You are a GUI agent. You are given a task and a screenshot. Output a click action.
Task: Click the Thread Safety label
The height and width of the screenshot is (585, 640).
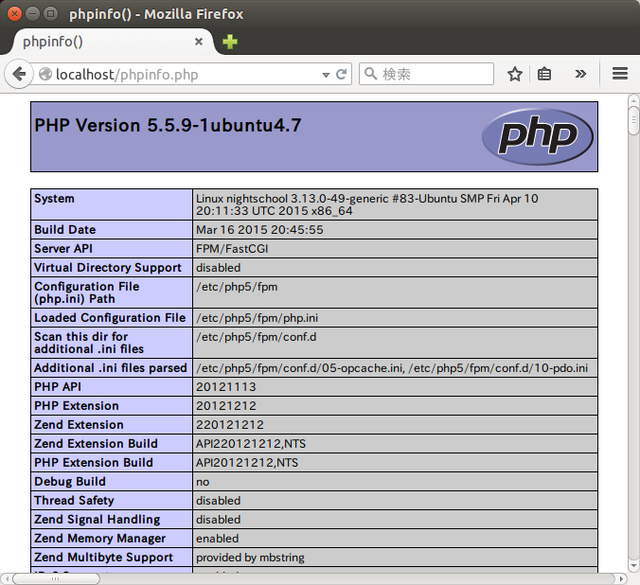(x=74, y=500)
